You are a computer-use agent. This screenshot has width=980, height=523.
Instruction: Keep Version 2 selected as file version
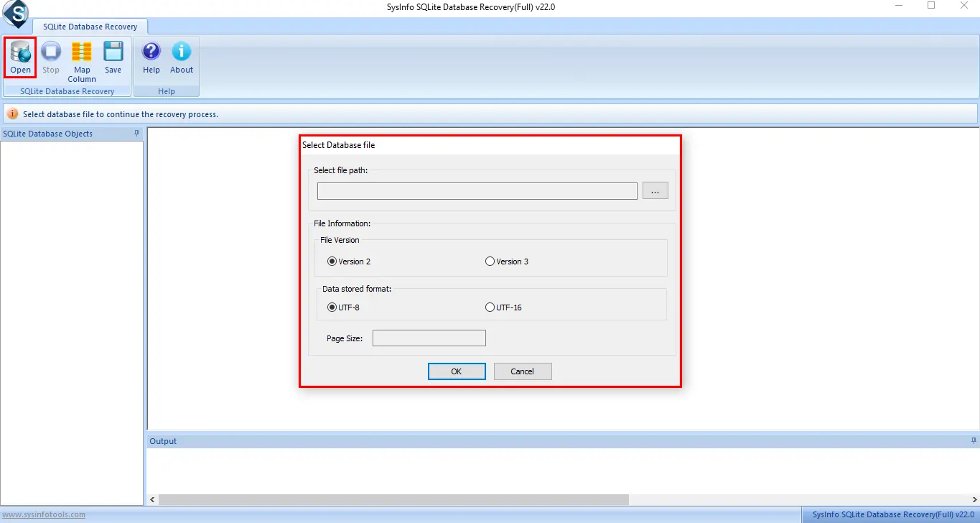[x=332, y=261]
